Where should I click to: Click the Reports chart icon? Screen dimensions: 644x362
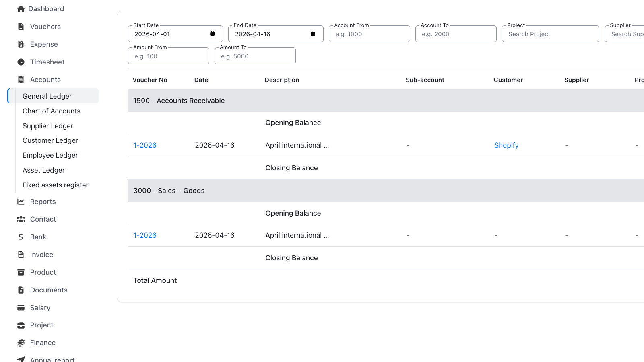21,202
